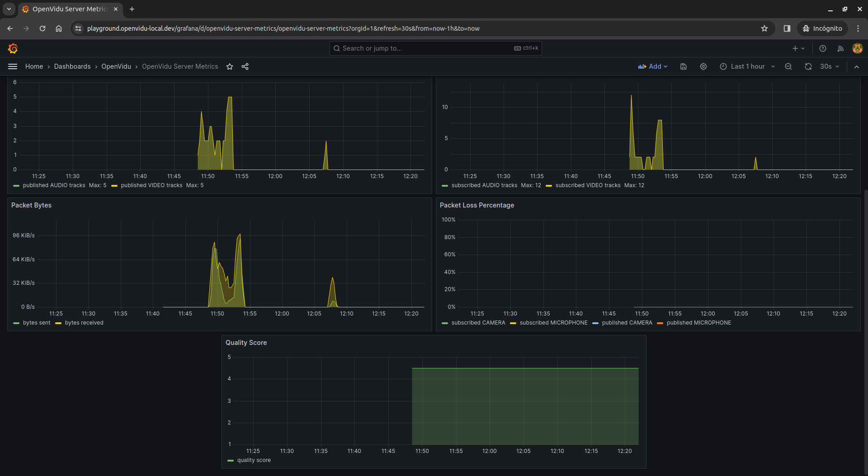Go to Dashboards breadcrumb
The width and height of the screenshot is (868, 476).
click(x=72, y=66)
